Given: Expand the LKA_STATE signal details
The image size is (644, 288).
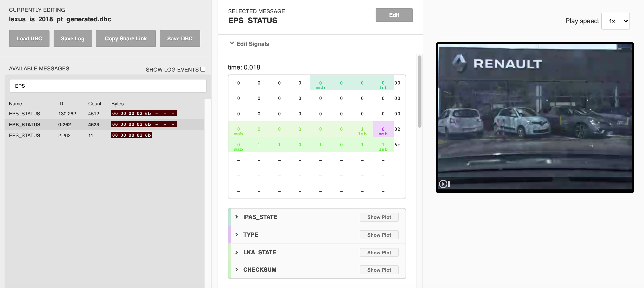Looking at the screenshot, I should [x=237, y=252].
